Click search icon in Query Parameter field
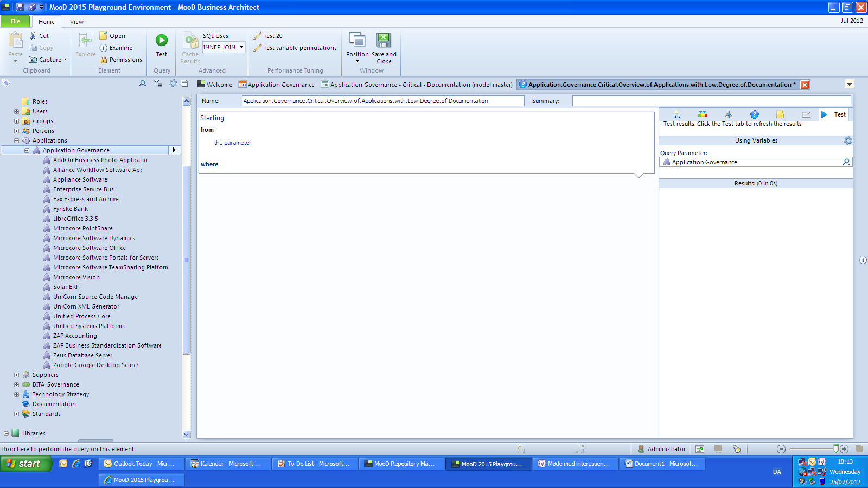 coord(846,162)
